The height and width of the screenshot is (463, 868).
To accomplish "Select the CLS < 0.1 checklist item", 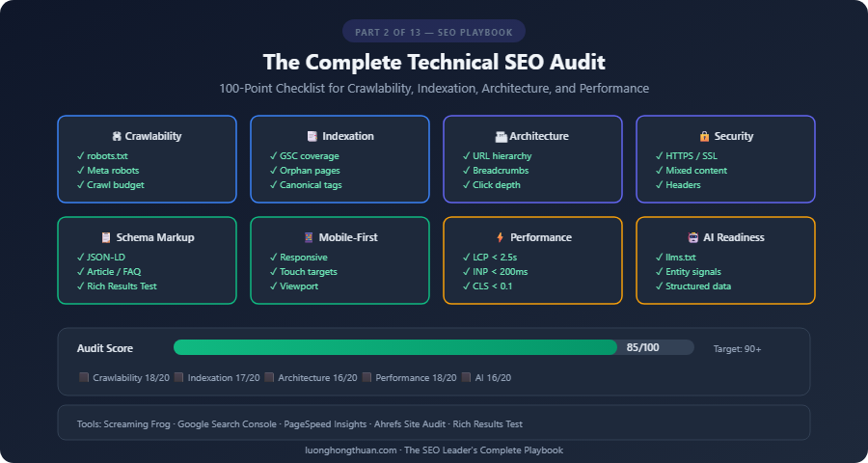I will (488, 286).
